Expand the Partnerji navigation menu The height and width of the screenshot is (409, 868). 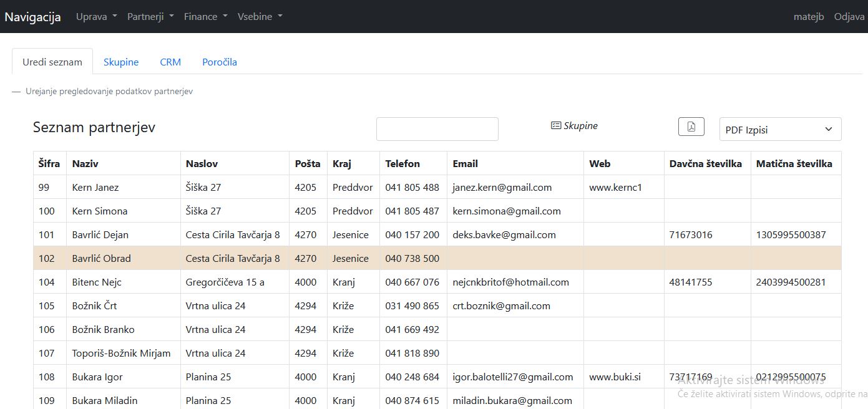click(x=150, y=17)
